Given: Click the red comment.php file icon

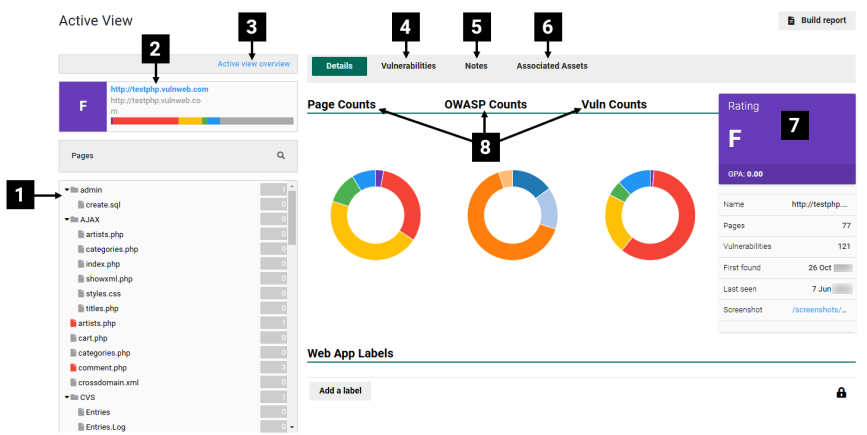Looking at the screenshot, I should [73, 368].
